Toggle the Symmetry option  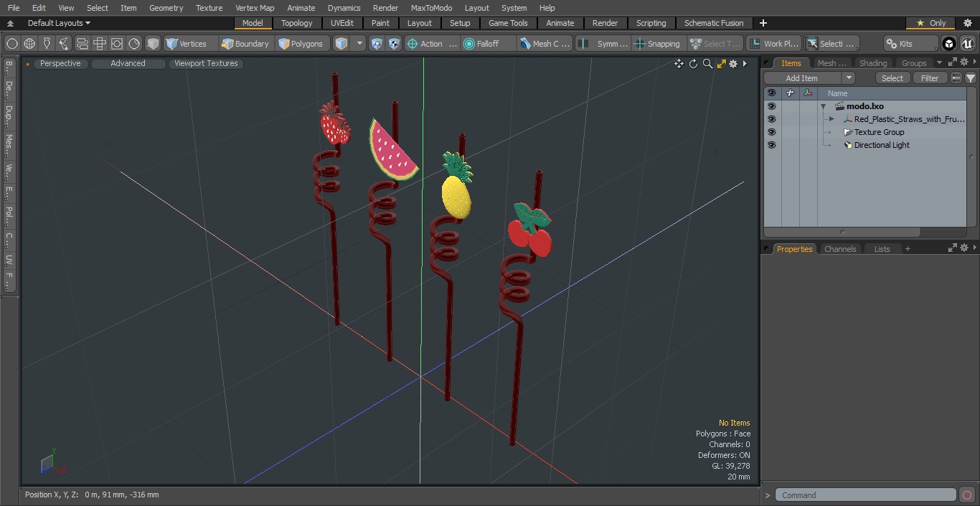(603, 44)
